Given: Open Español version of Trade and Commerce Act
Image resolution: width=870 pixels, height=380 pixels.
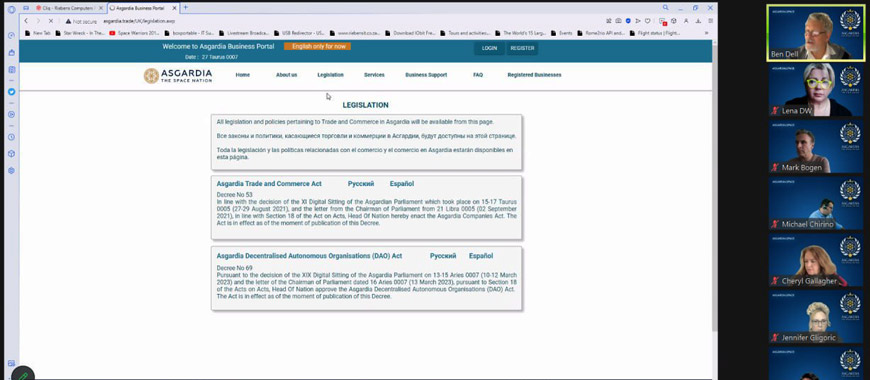Looking at the screenshot, I should [402, 184].
